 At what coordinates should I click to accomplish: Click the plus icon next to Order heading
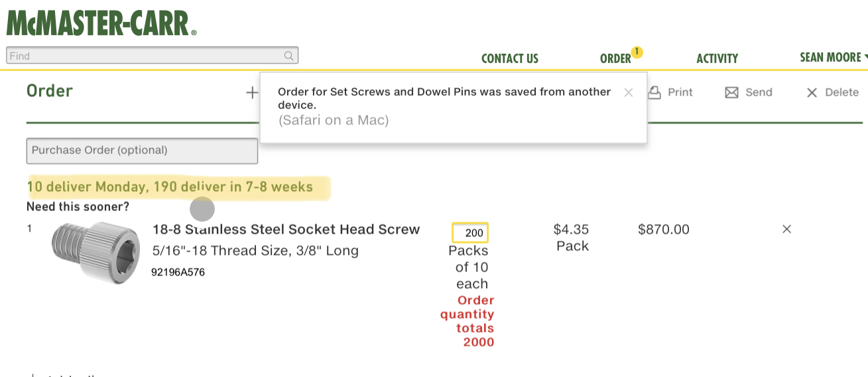tap(252, 93)
